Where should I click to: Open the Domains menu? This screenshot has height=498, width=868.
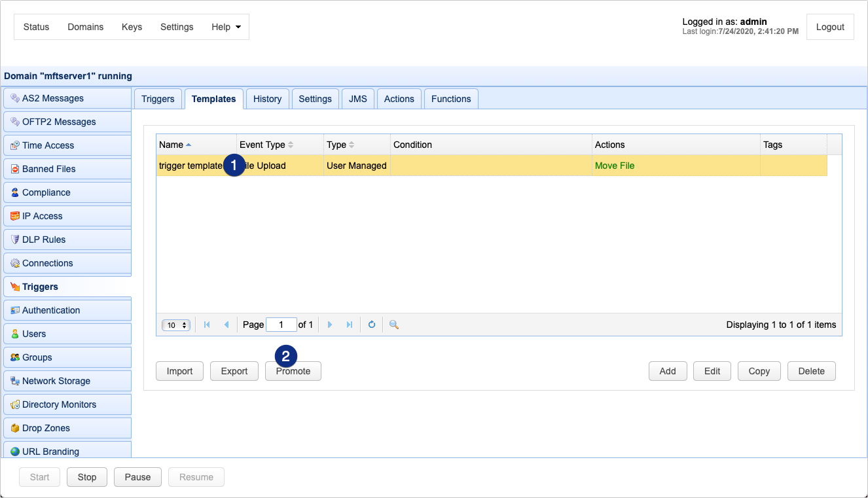pyautogui.click(x=86, y=27)
